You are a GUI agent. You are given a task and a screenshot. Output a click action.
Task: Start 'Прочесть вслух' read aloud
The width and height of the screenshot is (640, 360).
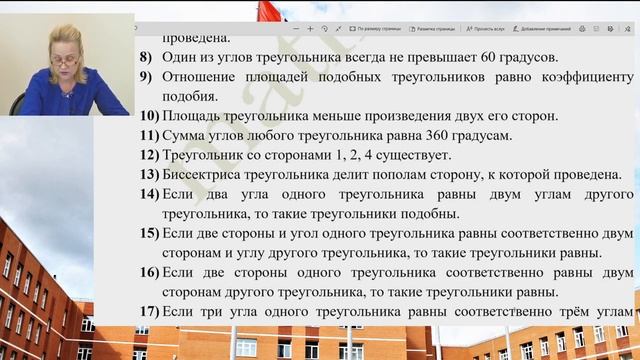tap(485, 29)
